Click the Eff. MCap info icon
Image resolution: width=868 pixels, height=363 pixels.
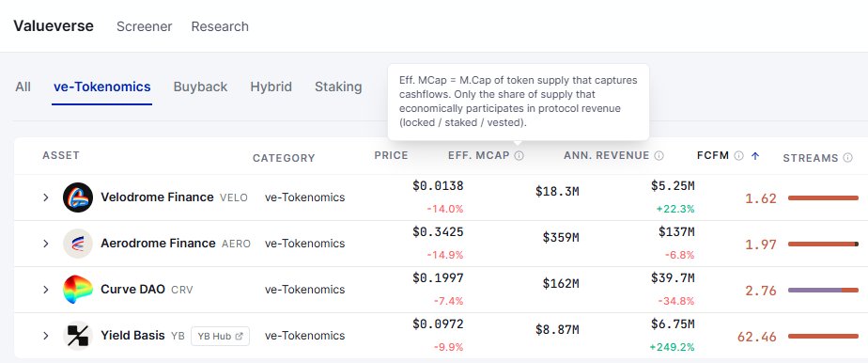[x=519, y=156]
